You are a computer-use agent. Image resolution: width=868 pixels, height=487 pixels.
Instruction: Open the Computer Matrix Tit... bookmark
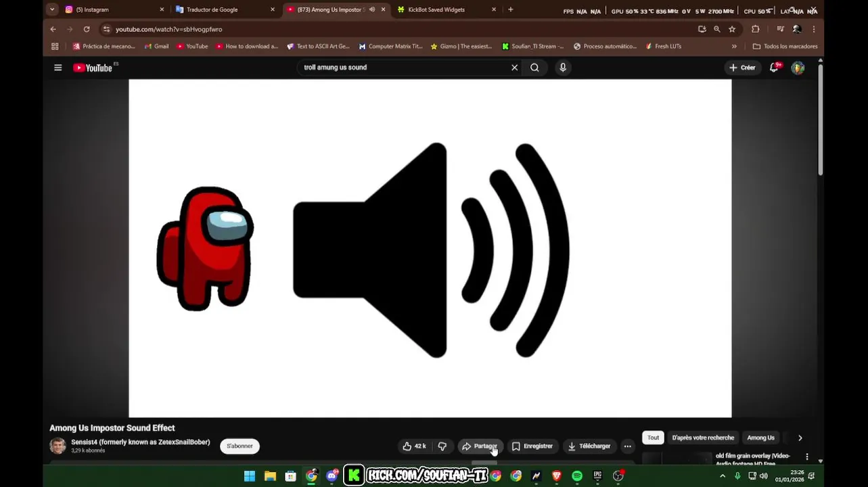pos(390,47)
